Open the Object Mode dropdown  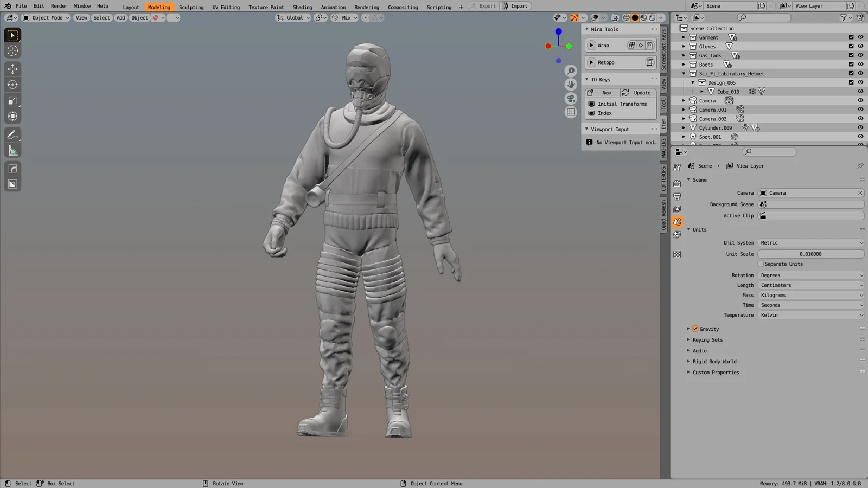[46, 18]
